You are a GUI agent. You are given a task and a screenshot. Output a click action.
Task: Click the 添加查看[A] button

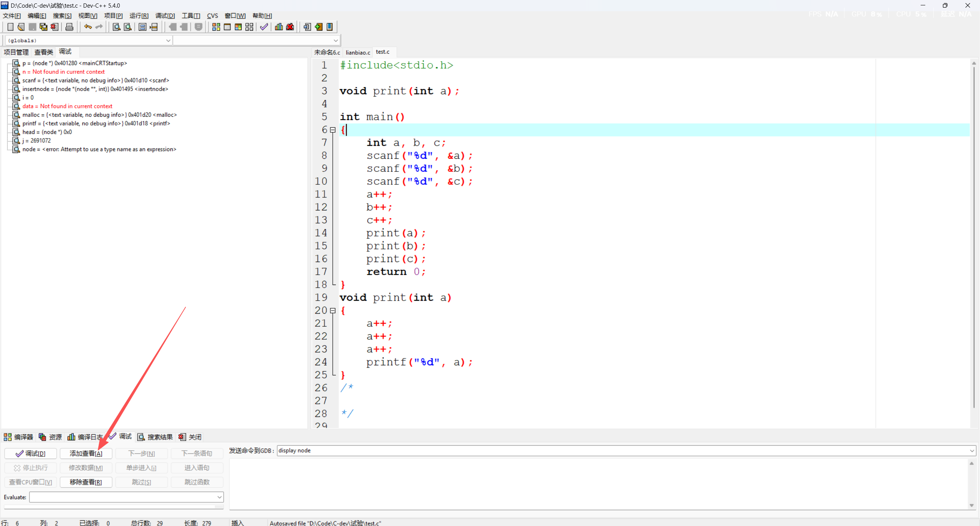point(86,453)
